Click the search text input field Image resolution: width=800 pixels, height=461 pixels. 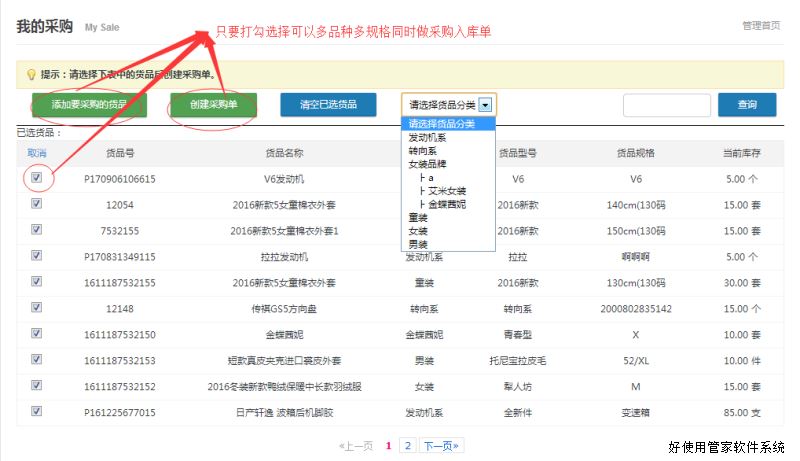tap(666, 105)
